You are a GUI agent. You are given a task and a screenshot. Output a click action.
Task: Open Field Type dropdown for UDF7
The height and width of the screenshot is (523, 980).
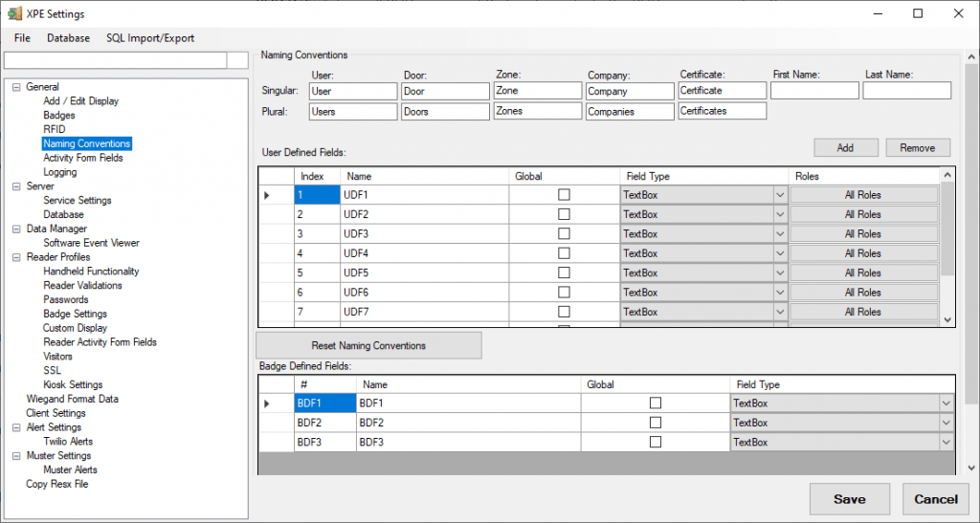(x=779, y=312)
